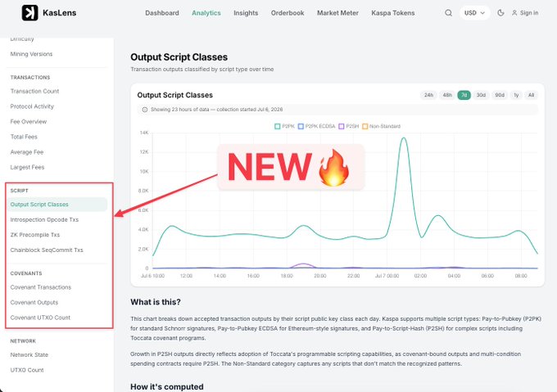Image resolution: width=557 pixels, height=392 pixels.
Task: Click the TRANSACTIONS section header
Action: coord(30,77)
